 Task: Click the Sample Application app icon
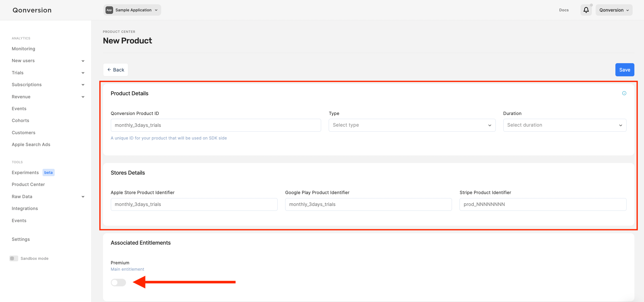coord(109,10)
